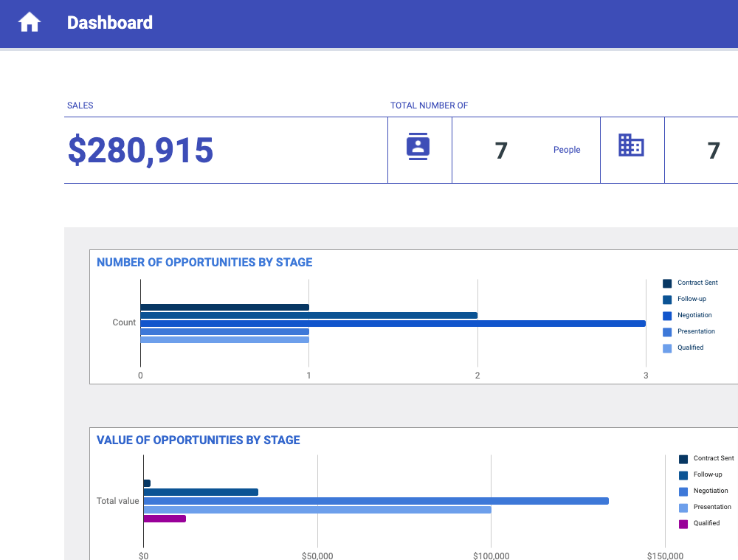Click Qualified swatch in count chart legend
Screen dimensions: 738x560
pyautogui.click(x=667, y=348)
